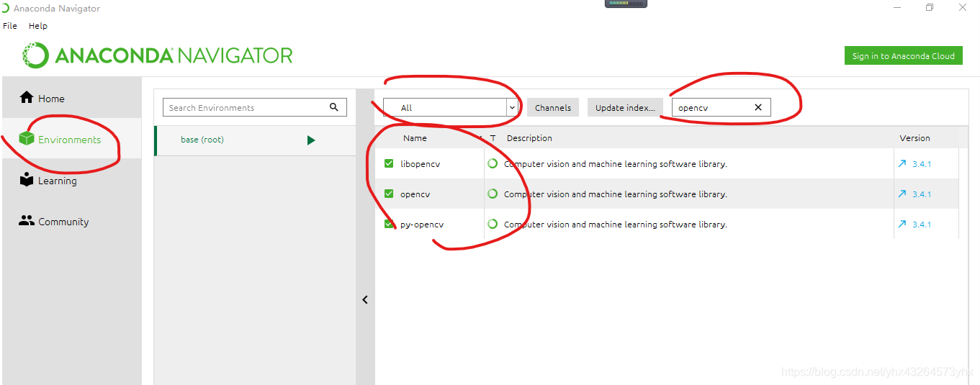Click the Learning reader icon
Viewport: 980px width, 385px height.
[27, 179]
